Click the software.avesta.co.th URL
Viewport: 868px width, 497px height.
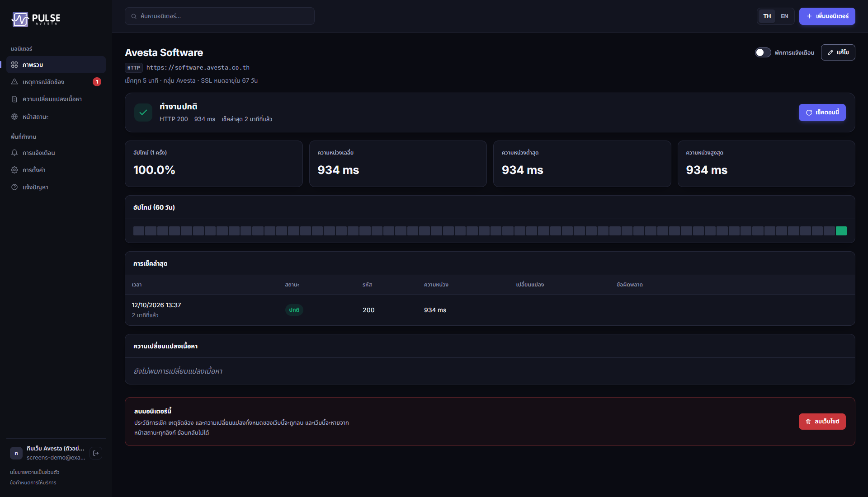(x=198, y=68)
